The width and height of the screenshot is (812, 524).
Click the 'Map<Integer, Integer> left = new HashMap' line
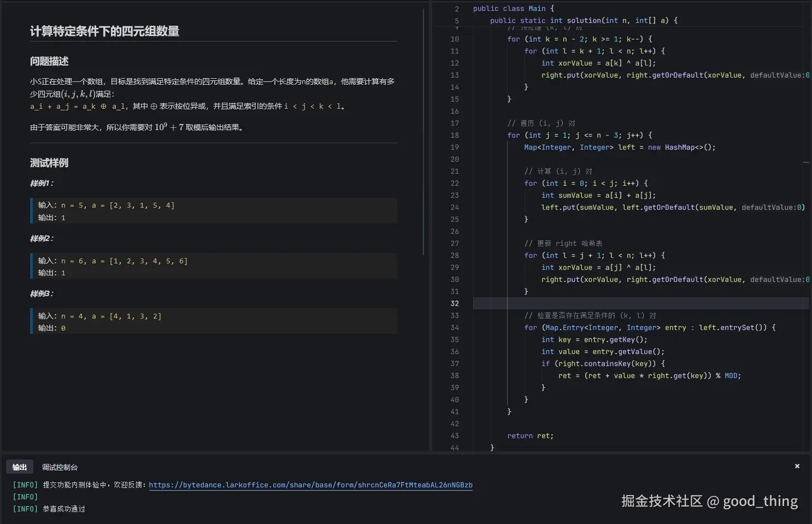[x=620, y=147]
